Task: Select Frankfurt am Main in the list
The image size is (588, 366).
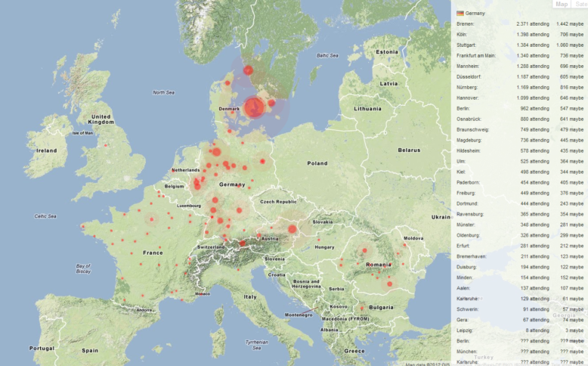Action: (476, 56)
